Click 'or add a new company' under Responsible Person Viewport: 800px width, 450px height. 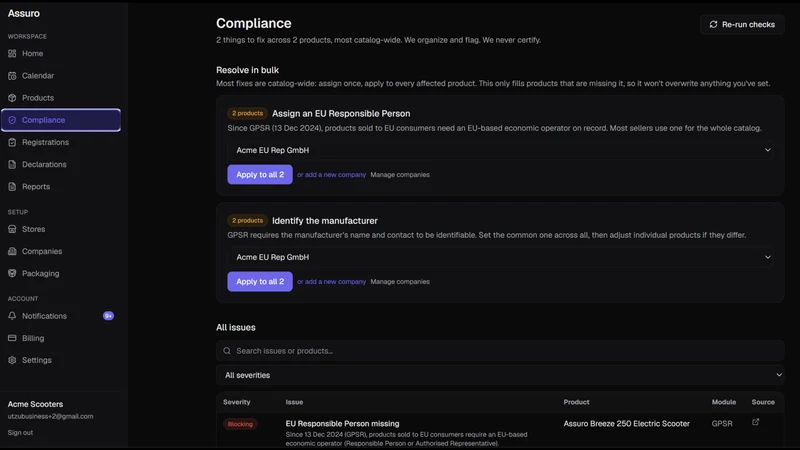(x=332, y=174)
